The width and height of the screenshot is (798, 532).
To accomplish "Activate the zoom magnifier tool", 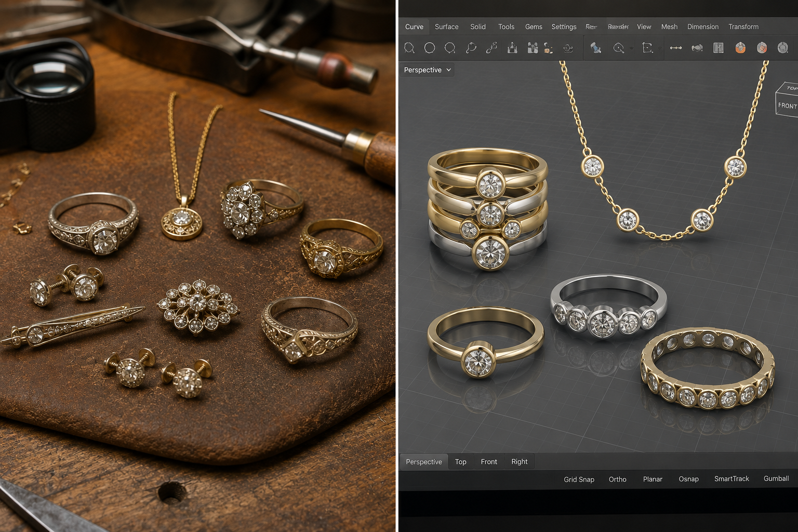I will pos(618,48).
